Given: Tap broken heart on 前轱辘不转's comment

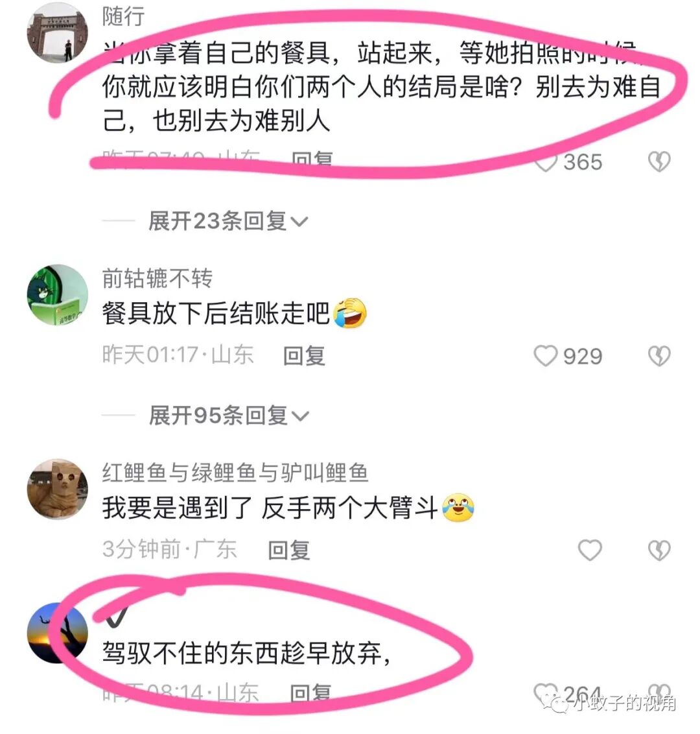Looking at the screenshot, I should (659, 356).
